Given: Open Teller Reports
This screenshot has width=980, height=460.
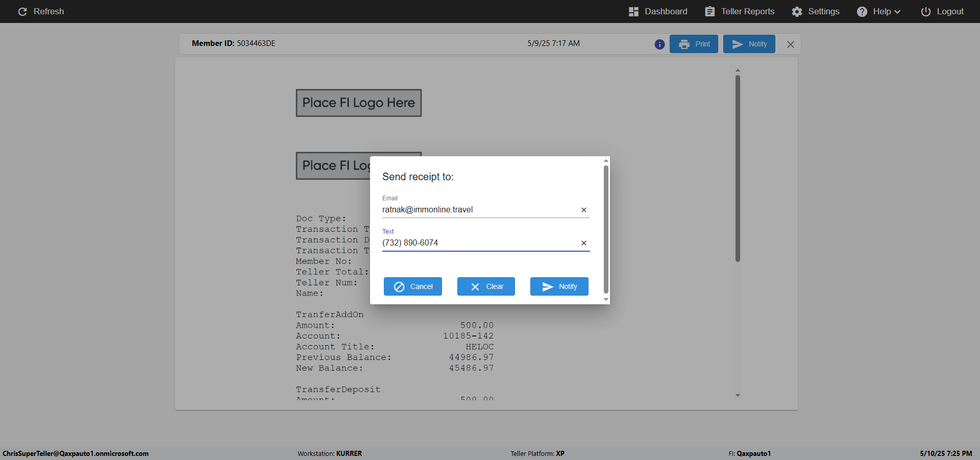Looking at the screenshot, I should pos(740,11).
